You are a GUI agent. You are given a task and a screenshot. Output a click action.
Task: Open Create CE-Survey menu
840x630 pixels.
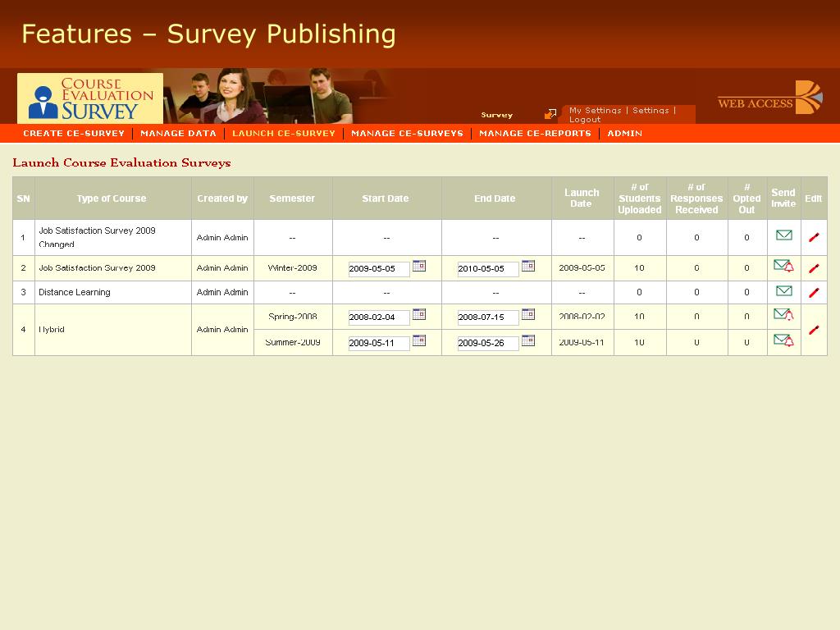click(x=74, y=134)
